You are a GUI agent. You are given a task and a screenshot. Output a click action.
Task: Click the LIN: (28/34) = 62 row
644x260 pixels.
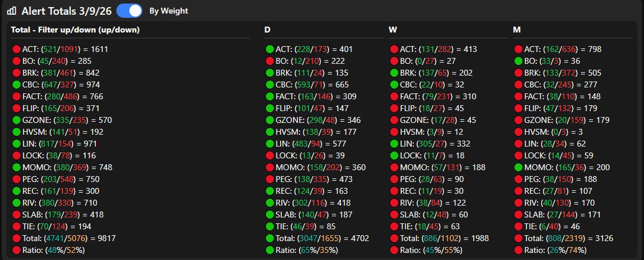click(x=550, y=144)
